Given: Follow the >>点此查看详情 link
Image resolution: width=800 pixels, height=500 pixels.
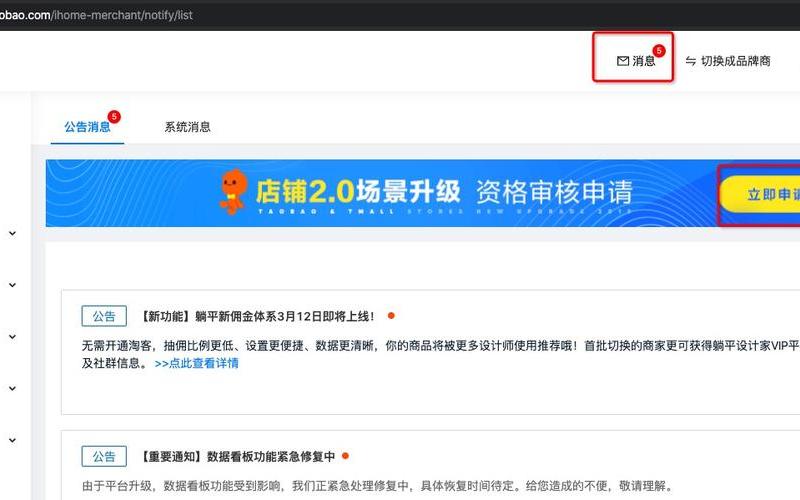Looking at the screenshot, I should (196, 363).
